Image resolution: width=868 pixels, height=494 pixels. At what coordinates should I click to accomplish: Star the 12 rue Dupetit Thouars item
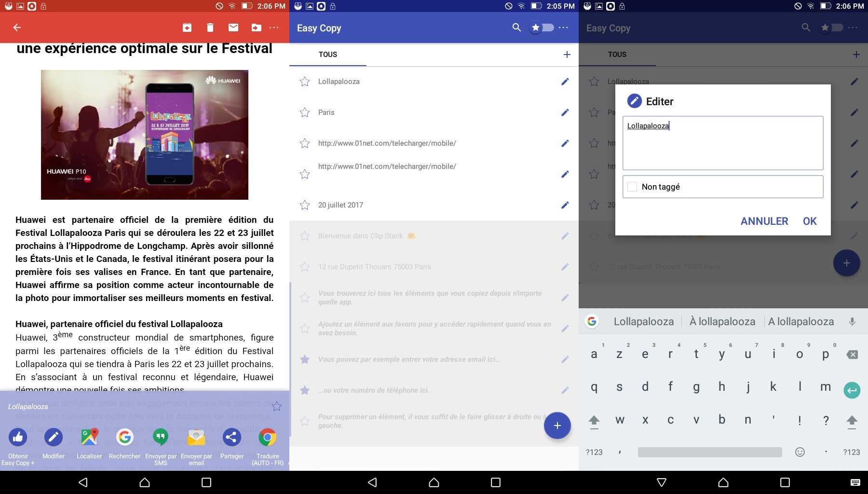click(x=305, y=267)
